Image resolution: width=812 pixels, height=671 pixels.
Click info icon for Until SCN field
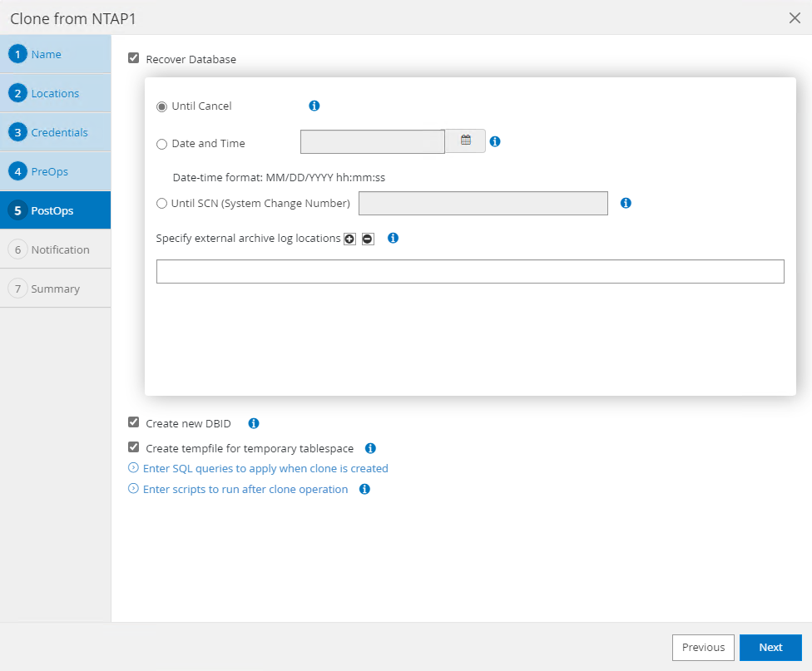[x=626, y=203]
